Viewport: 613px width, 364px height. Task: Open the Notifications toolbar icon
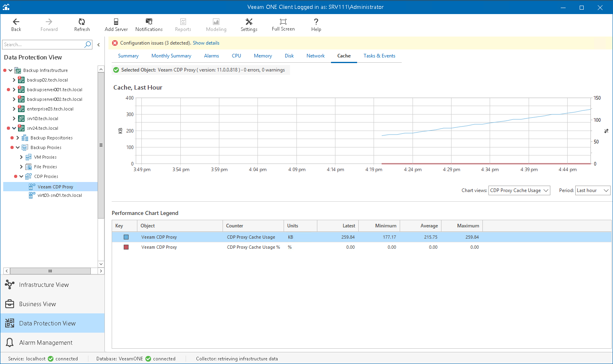pos(149,22)
